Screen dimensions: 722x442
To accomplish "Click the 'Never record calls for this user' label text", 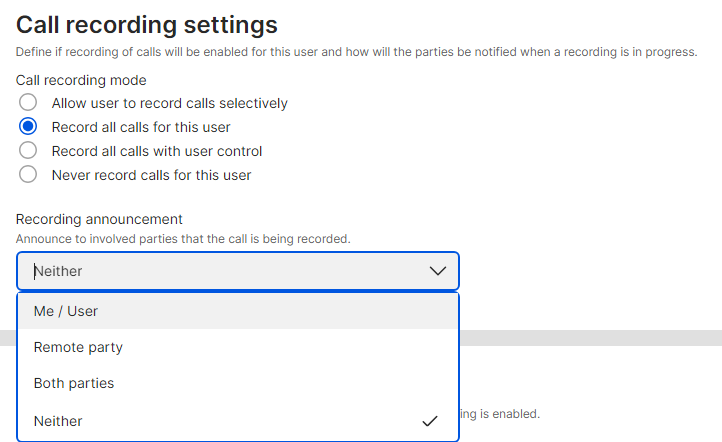I will 151,175.
